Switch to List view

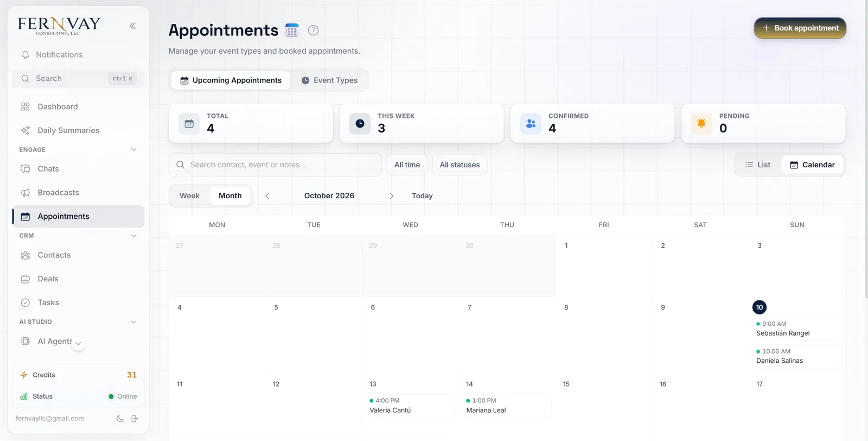click(x=758, y=165)
